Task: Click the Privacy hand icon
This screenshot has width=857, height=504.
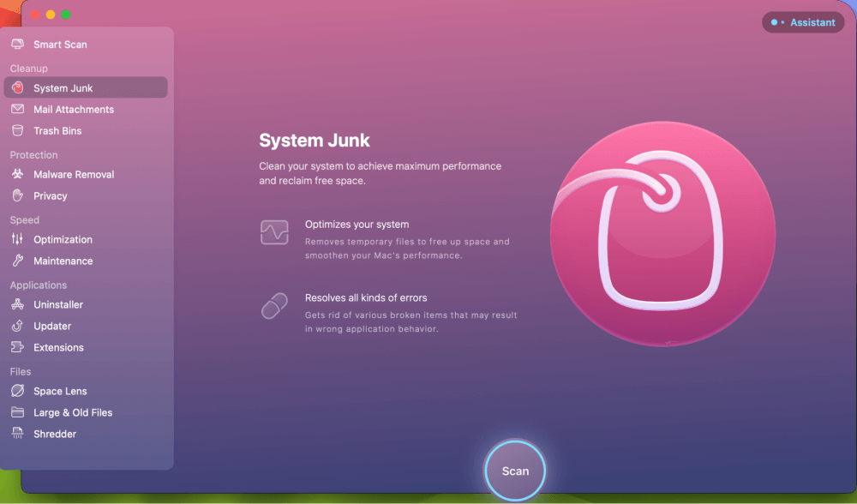Action: (17, 195)
